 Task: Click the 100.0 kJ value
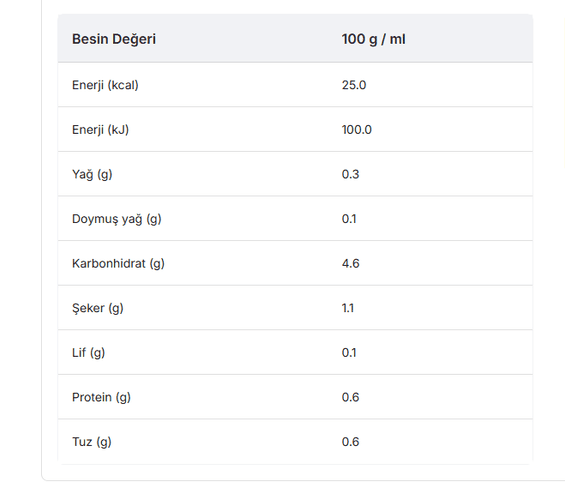[x=357, y=130]
